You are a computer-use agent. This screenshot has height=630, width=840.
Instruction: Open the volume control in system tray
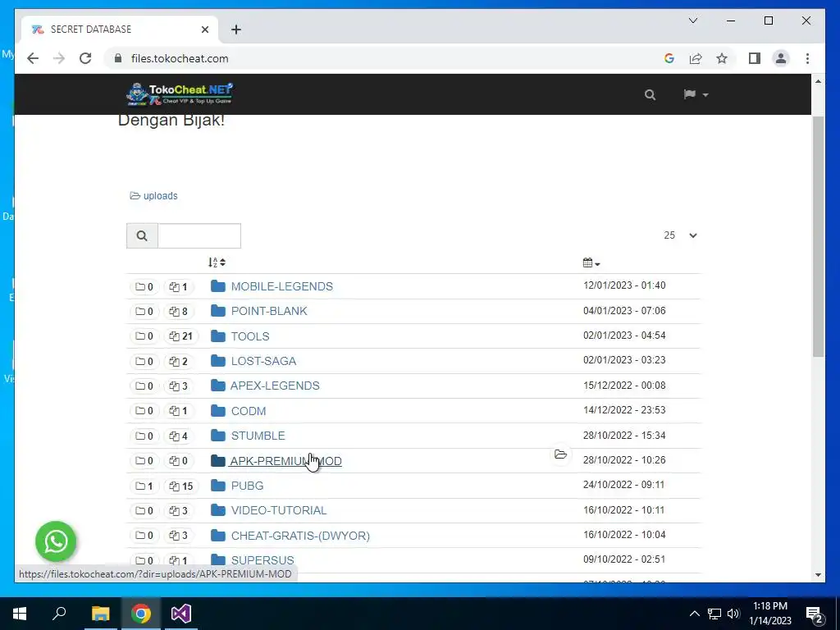click(733, 614)
